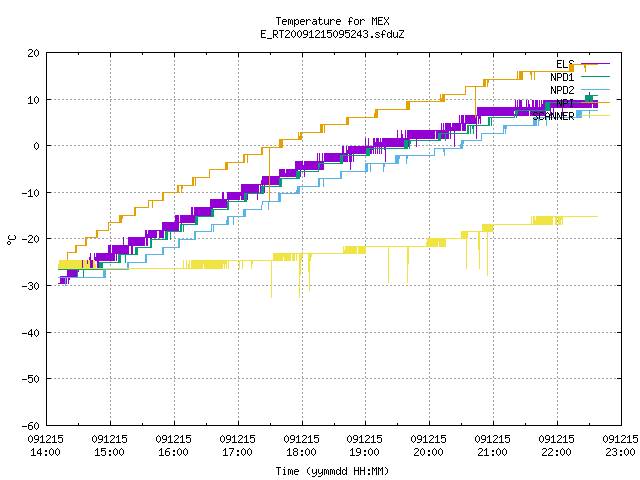Screen dimensions: 640x480
Task: Click the °C y-axis unit label
Action: pos(11,240)
